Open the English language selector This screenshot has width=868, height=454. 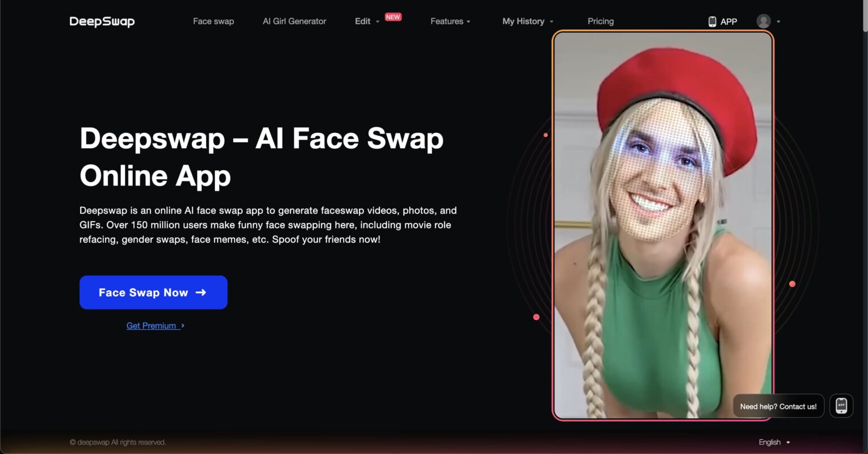click(x=774, y=442)
